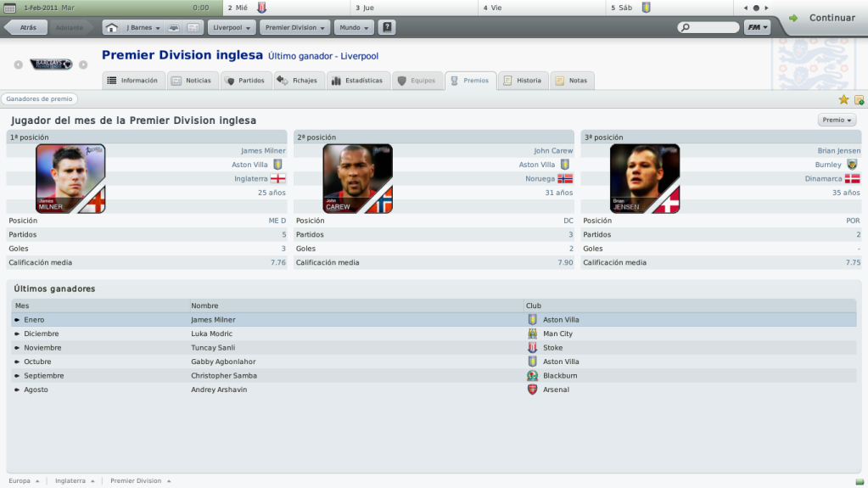The width and height of the screenshot is (868, 488).
Task: Open the Fichajes tab
Action: (297, 81)
